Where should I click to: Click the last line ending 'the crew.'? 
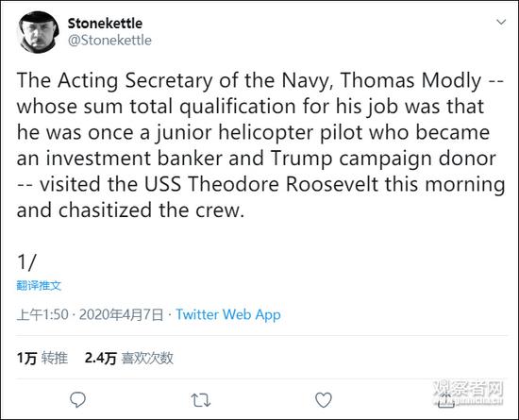(x=130, y=210)
